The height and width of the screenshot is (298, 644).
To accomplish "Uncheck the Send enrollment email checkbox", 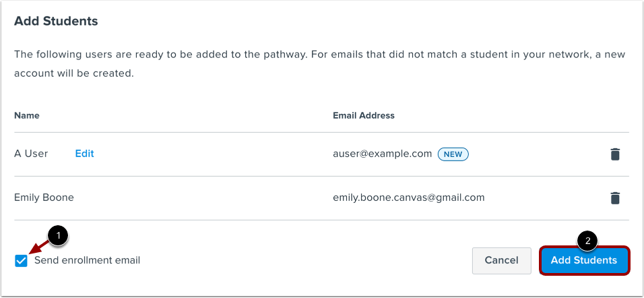I will click(22, 261).
